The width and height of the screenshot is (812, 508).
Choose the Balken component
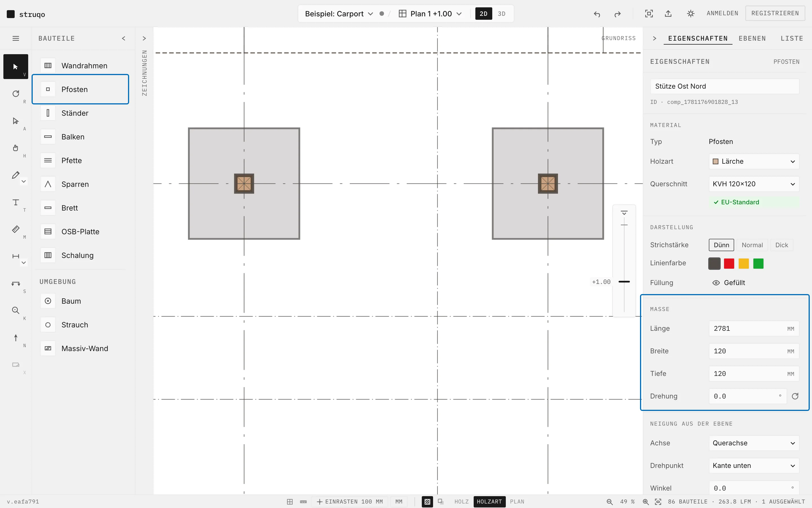pyautogui.click(x=81, y=137)
